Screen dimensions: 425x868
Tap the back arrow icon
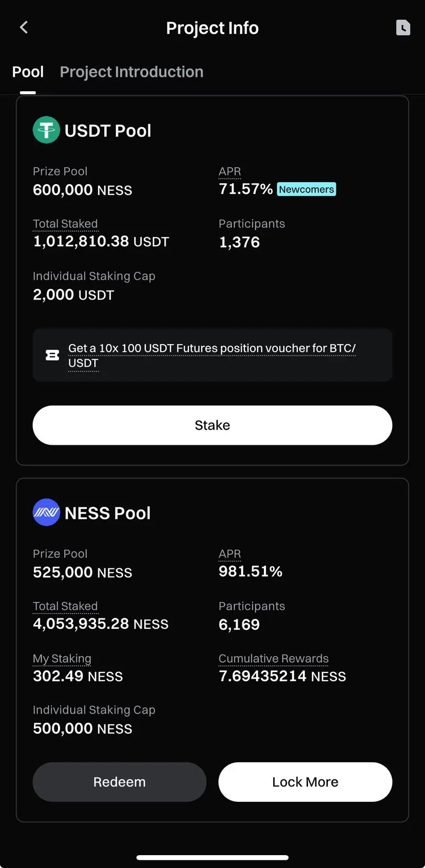pyautogui.click(x=24, y=28)
